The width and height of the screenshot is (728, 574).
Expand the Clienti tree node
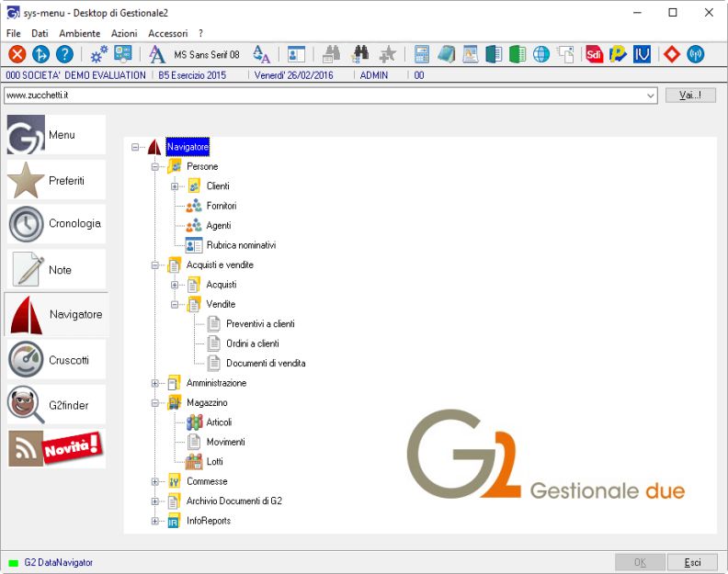(x=175, y=186)
